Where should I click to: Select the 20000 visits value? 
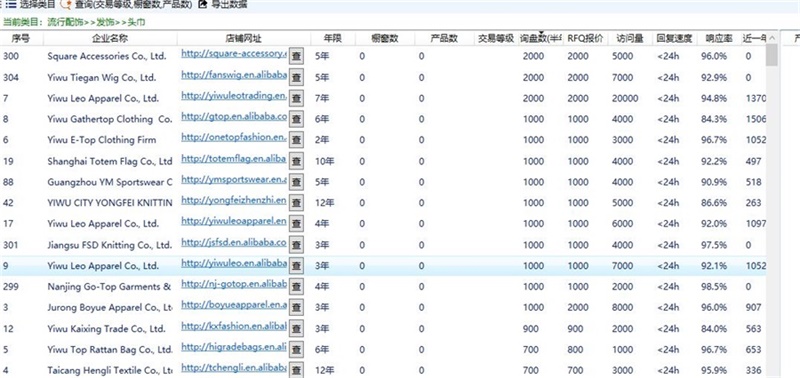coord(625,98)
